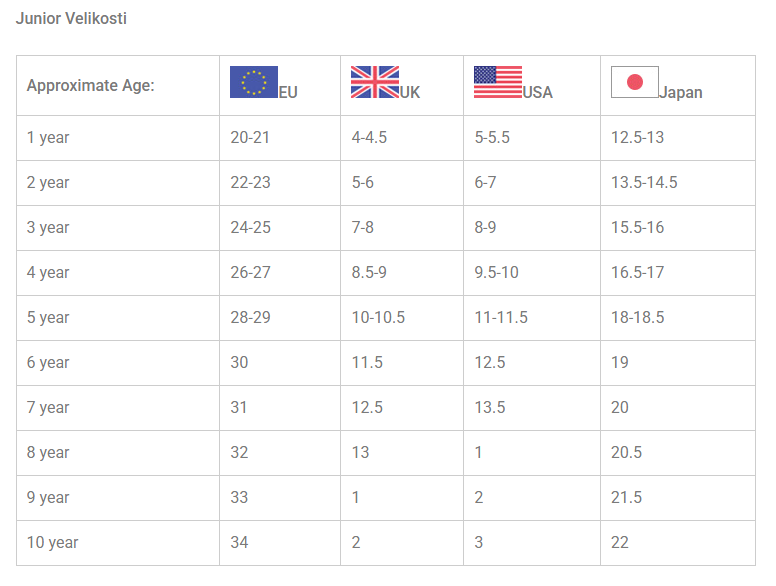Click the 10 year row label
776x586 pixels.
[52, 542]
